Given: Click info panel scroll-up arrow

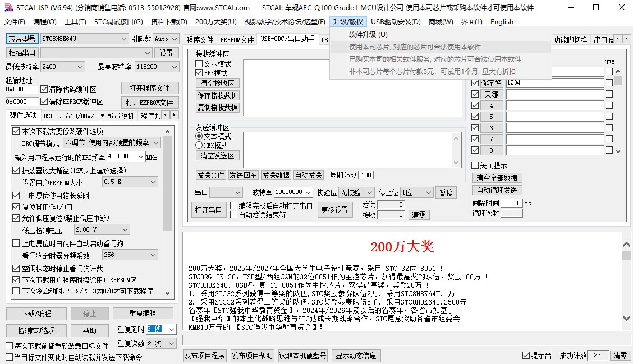Looking at the screenshot, I should point(626,244).
